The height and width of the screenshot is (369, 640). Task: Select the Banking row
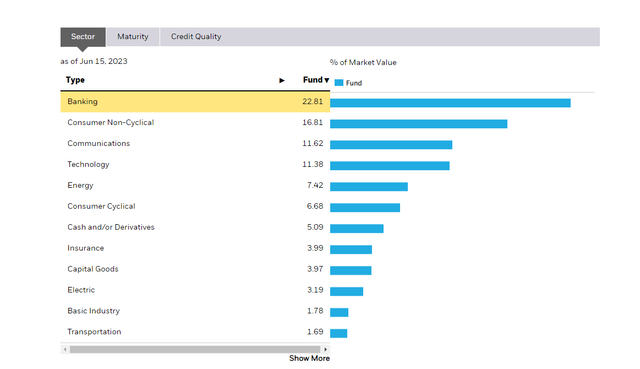click(x=195, y=102)
